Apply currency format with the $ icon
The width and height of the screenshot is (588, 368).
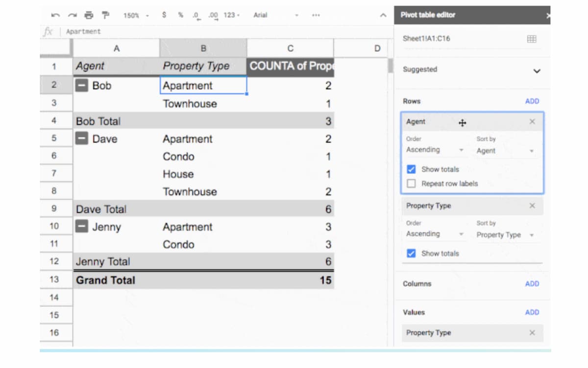tap(164, 15)
